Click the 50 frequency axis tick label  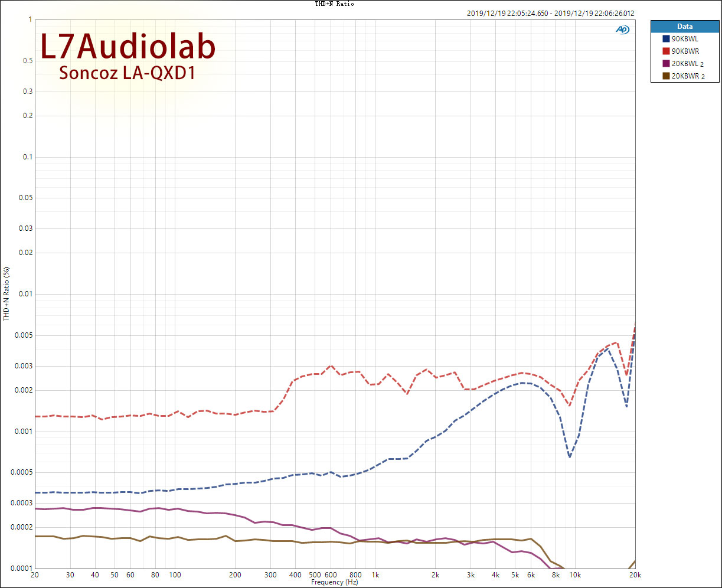(115, 575)
